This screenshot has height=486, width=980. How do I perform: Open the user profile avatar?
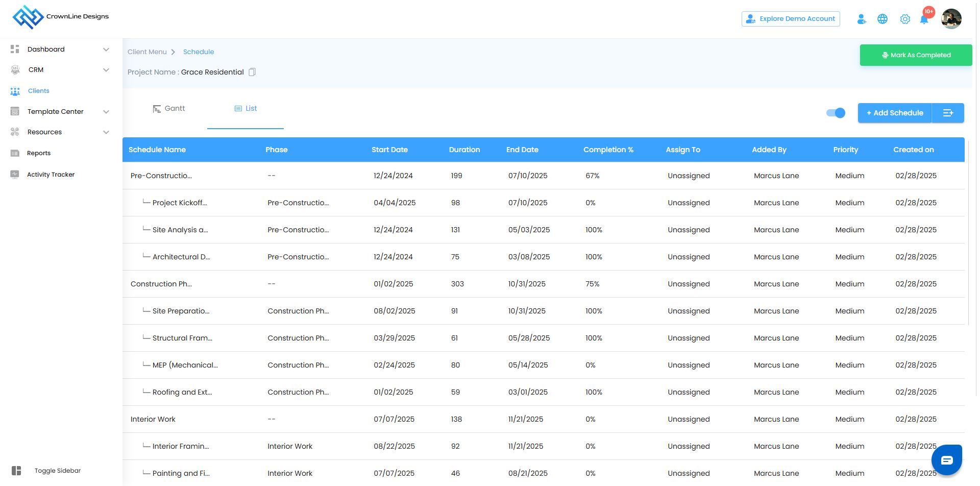951,19
